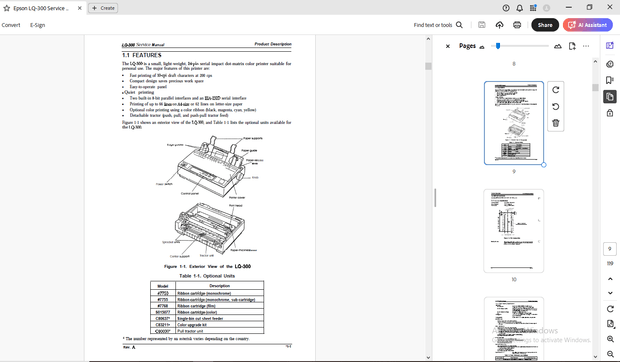Click the Pages panel scrollbar up arrow
620x362 pixels.
[595, 61]
